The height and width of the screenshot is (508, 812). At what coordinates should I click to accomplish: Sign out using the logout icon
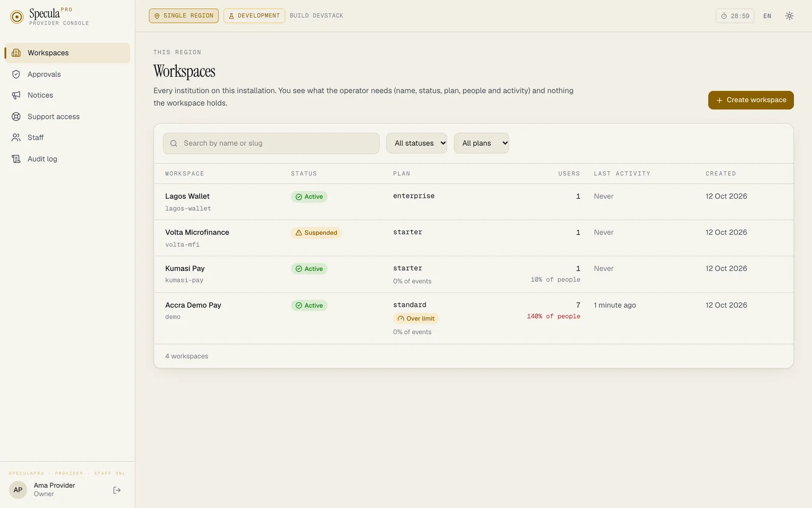(117, 490)
